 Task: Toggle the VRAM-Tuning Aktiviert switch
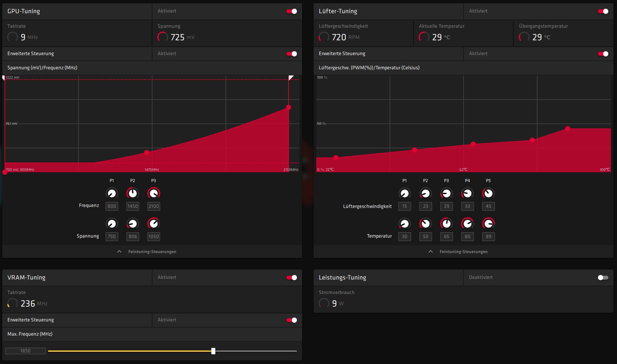tap(292, 278)
